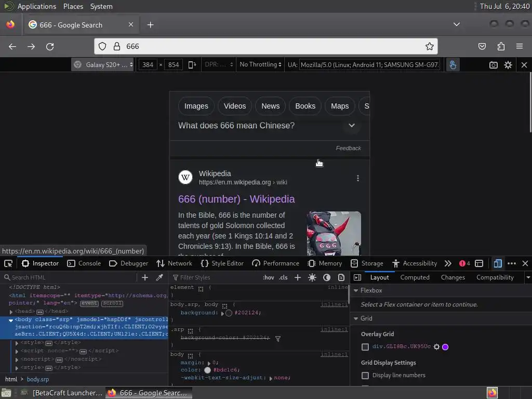The image size is (532, 399).
Task: Click the Search HTML field
Action: (x=70, y=277)
